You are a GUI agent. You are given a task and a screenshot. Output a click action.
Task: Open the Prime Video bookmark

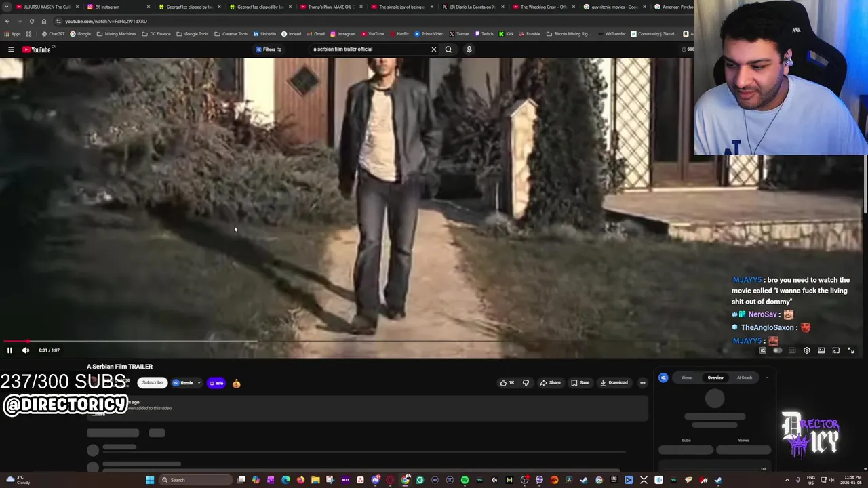coord(429,34)
